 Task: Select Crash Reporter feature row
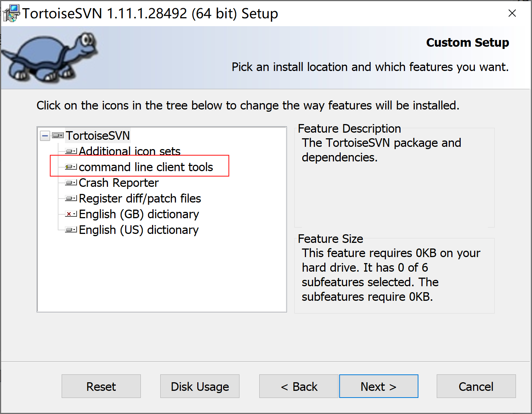pos(118,183)
